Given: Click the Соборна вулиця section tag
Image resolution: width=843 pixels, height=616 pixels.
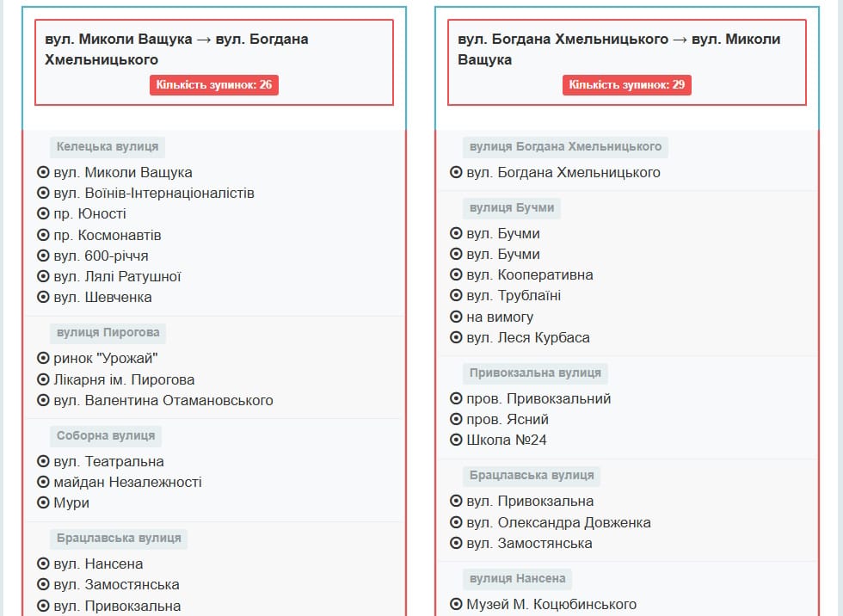Looking at the screenshot, I should [106, 435].
